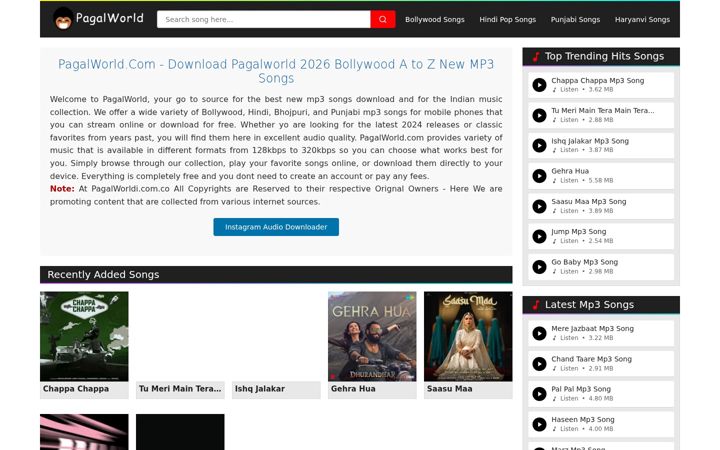Open Jump Mp3 Song link
The image size is (720, 450).
pyautogui.click(x=579, y=231)
